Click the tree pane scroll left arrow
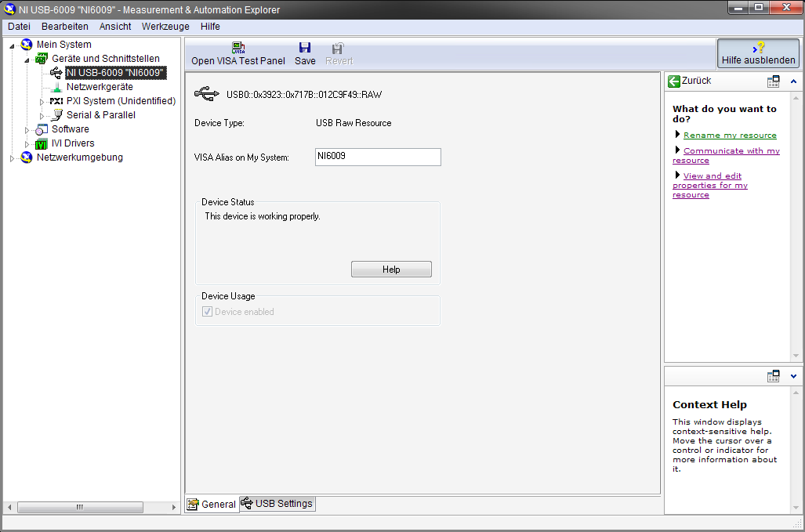The width and height of the screenshot is (805, 532). click(9, 508)
